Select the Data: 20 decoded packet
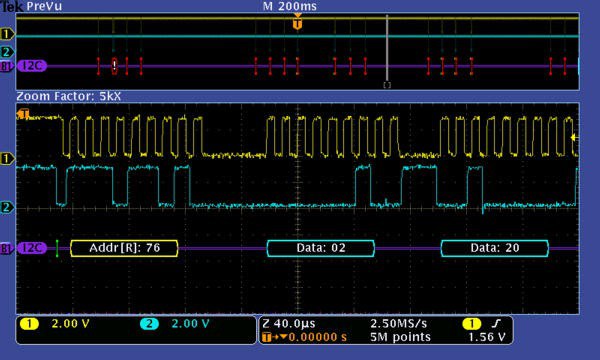This screenshot has height=360, width=600. pyautogui.click(x=495, y=248)
